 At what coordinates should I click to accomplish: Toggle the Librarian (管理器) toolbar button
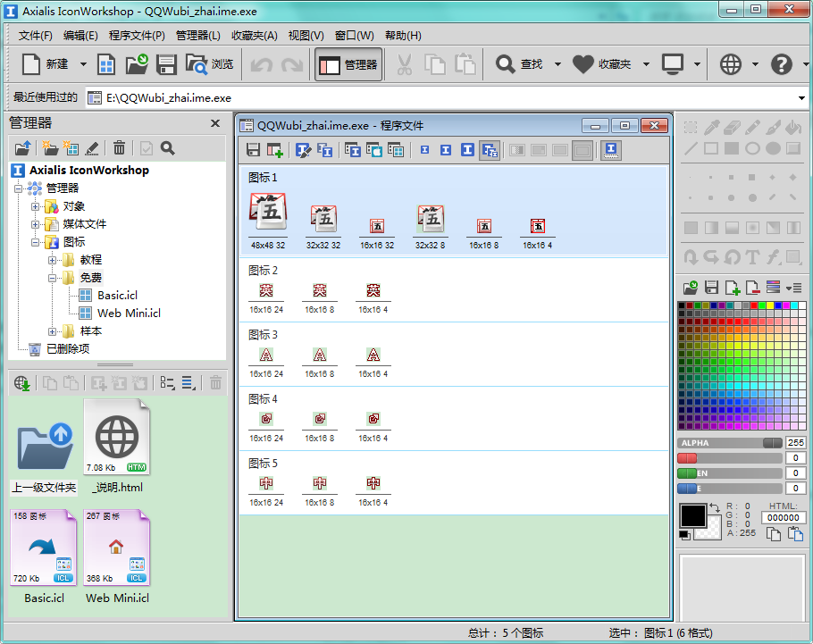348,64
